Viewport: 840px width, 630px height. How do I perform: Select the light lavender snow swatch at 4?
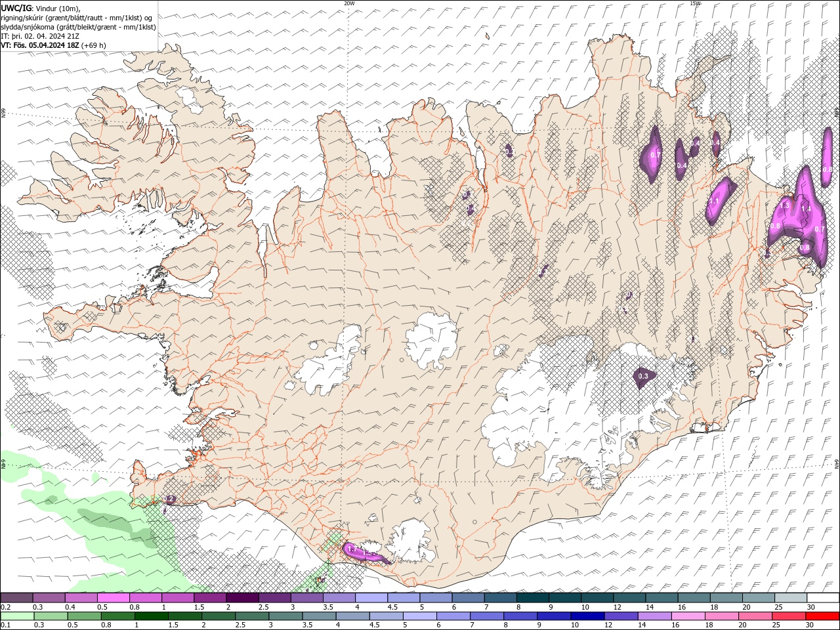pos(371,598)
